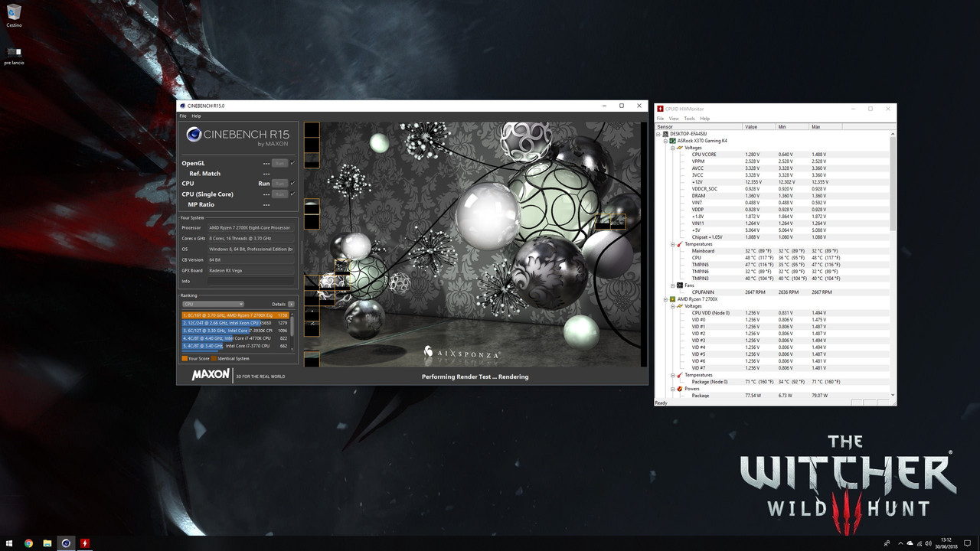Viewport: 980px width, 551px height.
Task: Open the HWMonitor File menu
Action: (x=661, y=119)
